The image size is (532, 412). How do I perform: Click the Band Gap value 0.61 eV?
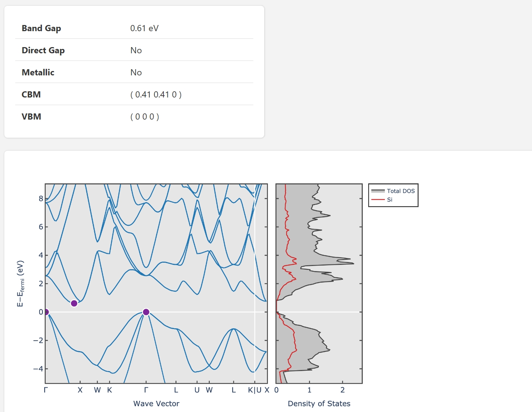[144, 28]
